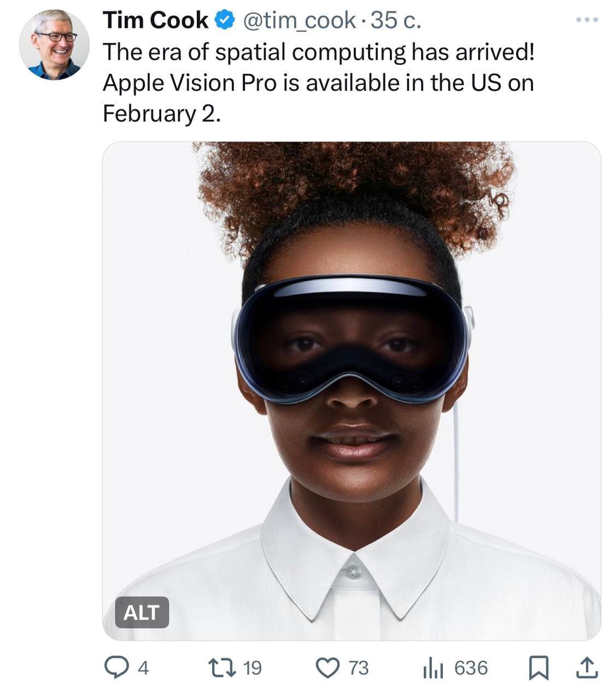Like the tweet with heart icon

point(329,668)
